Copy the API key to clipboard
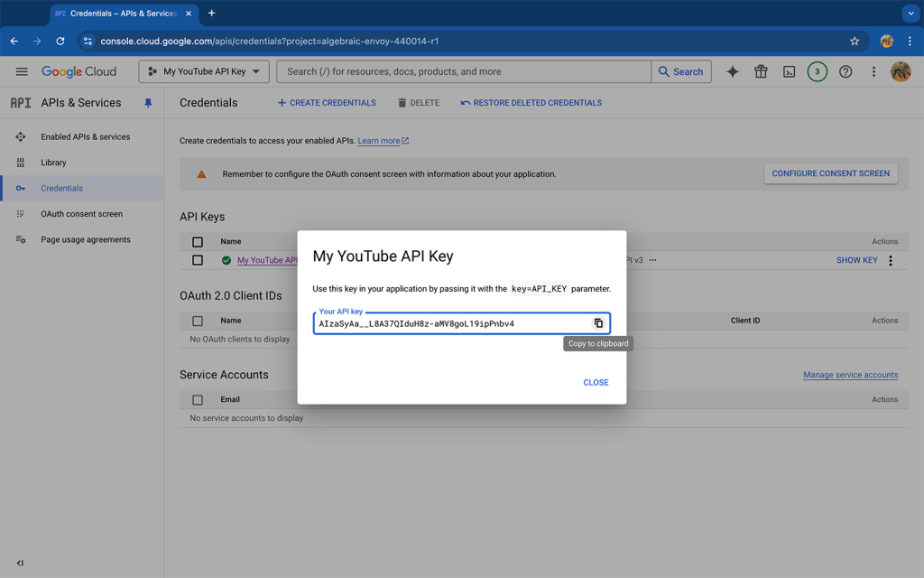The width and height of the screenshot is (924, 578). 598,323
